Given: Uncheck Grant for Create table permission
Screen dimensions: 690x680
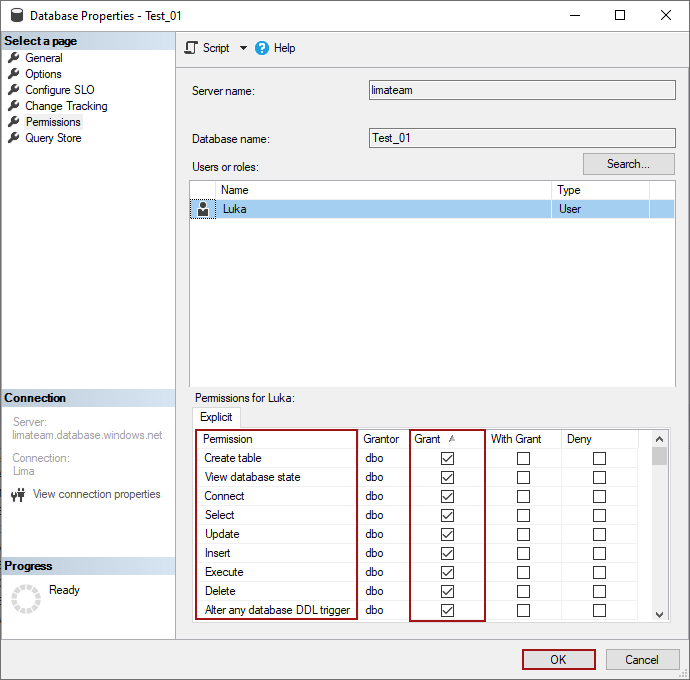Looking at the screenshot, I should [x=447, y=458].
